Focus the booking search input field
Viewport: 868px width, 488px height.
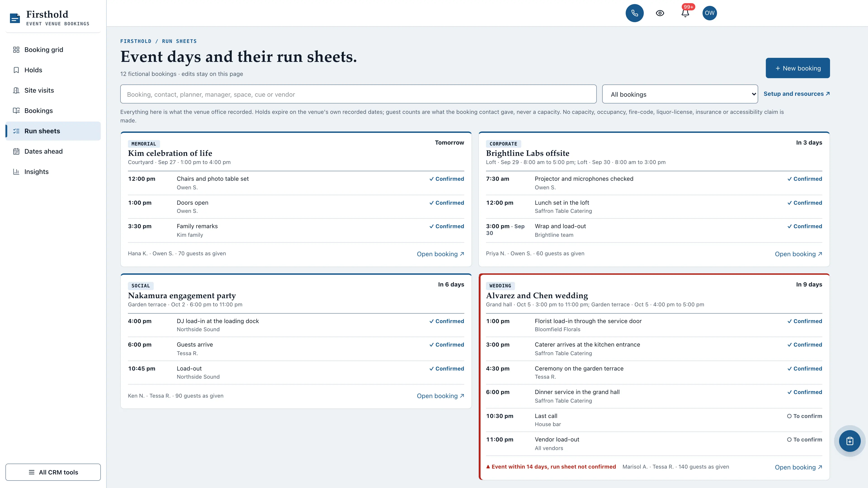[358, 94]
